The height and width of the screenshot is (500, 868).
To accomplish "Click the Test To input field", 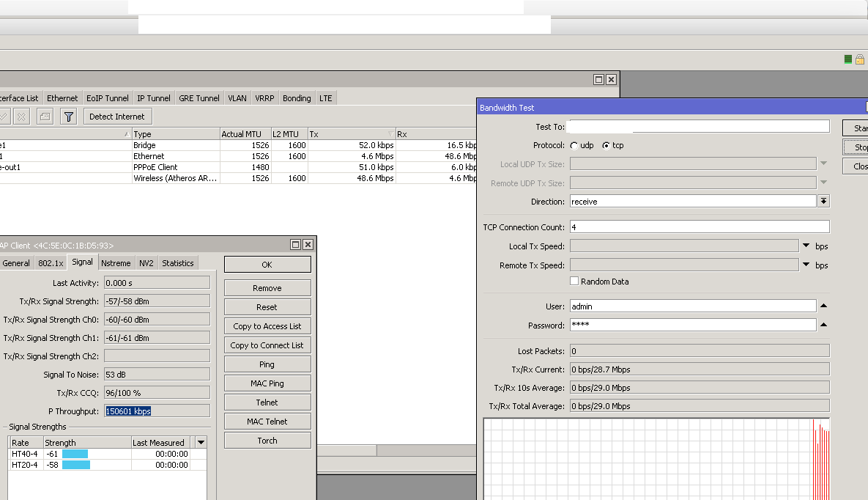I will tap(699, 126).
